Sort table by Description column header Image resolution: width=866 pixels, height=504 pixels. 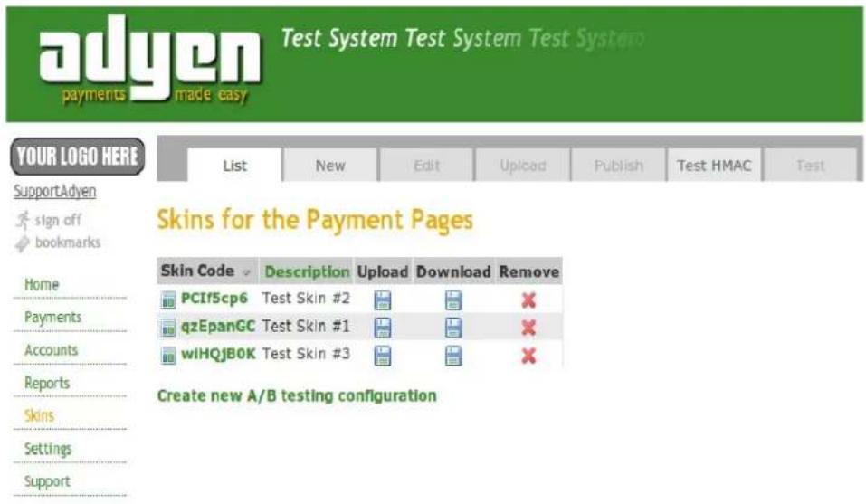pos(307,271)
